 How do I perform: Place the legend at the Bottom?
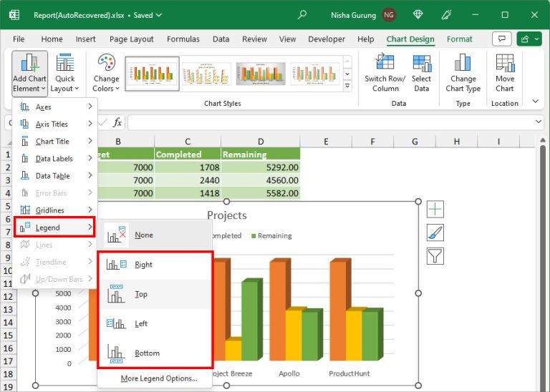click(155, 353)
